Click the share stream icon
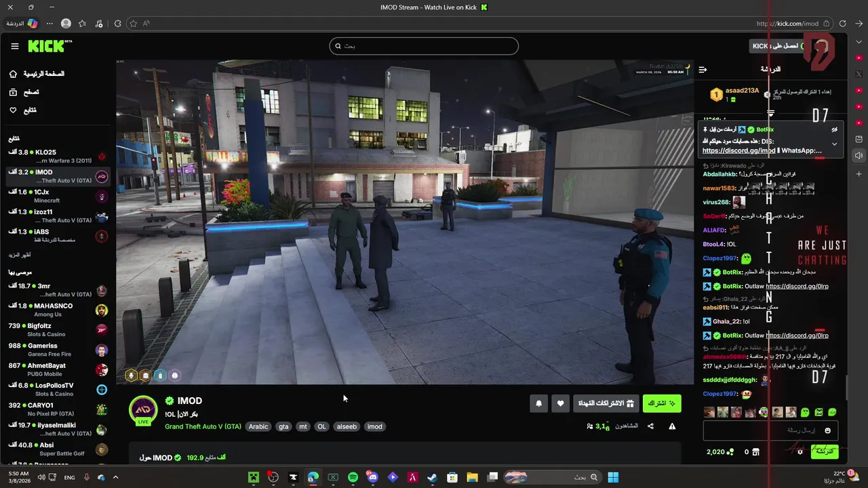The width and height of the screenshot is (868, 488). (650, 426)
